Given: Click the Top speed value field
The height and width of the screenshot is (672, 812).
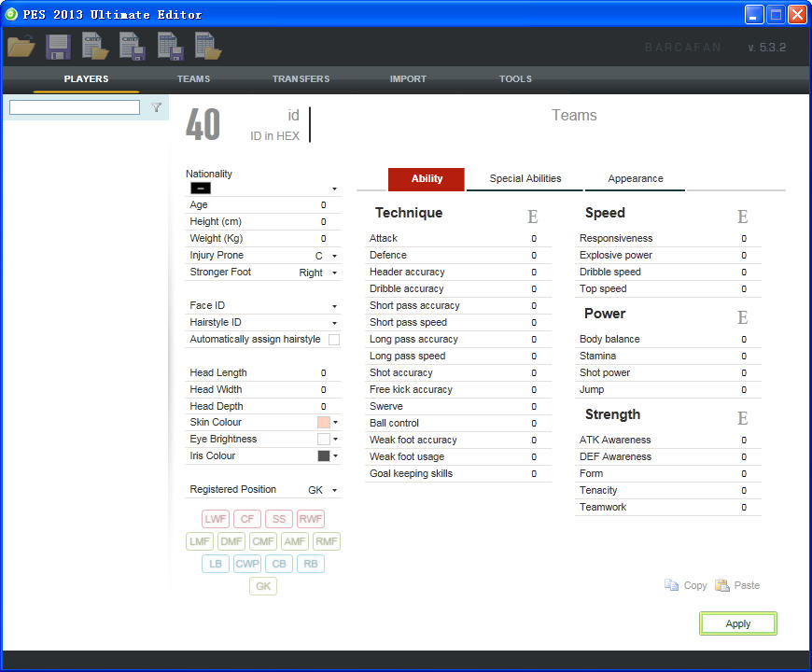Looking at the screenshot, I should tap(744, 289).
